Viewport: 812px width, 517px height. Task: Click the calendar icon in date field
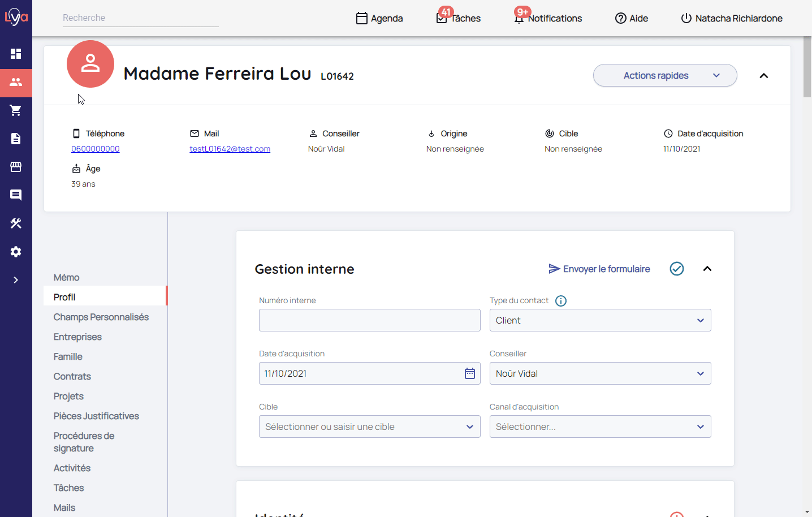pyautogui.click(x=469, y=373)
